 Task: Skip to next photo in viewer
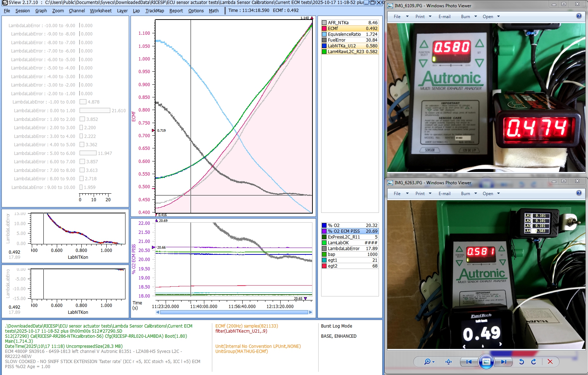504,362
